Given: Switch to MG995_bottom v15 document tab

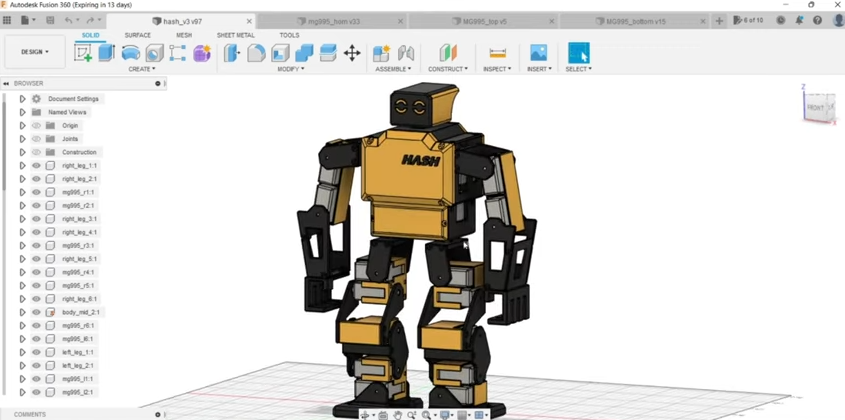Looking at the screenshot, I should click(x=635, y=22).
